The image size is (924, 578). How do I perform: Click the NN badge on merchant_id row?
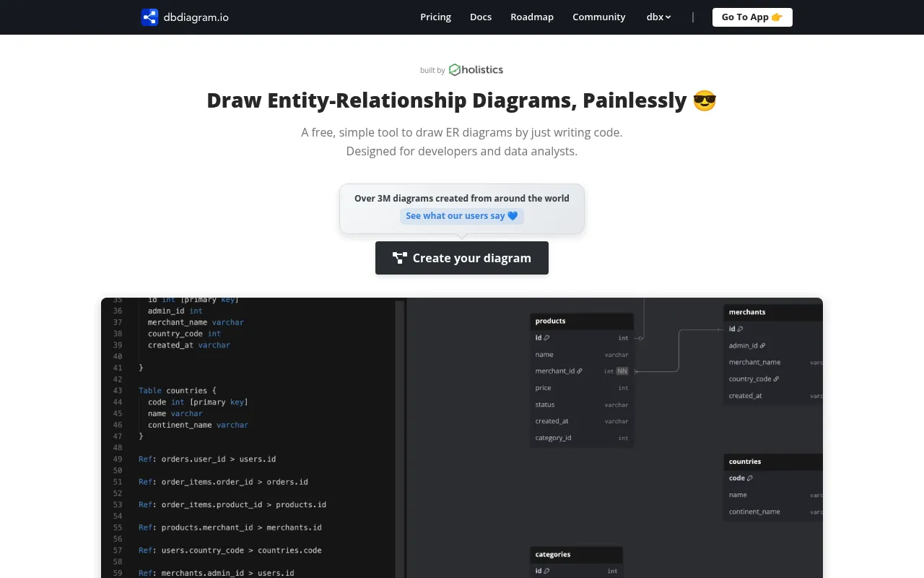tap(622, 371)
